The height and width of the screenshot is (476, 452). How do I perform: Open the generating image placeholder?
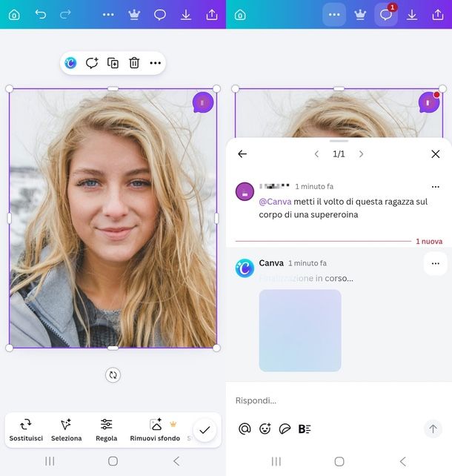pos(300,331)
